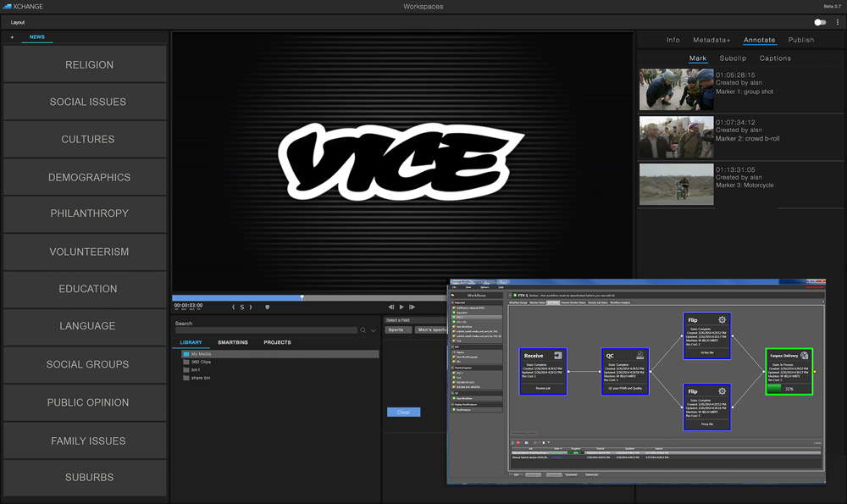Switch to the Metadata+ tab
The width and height of the screenshot is (847, 504).
coord(711,40)
